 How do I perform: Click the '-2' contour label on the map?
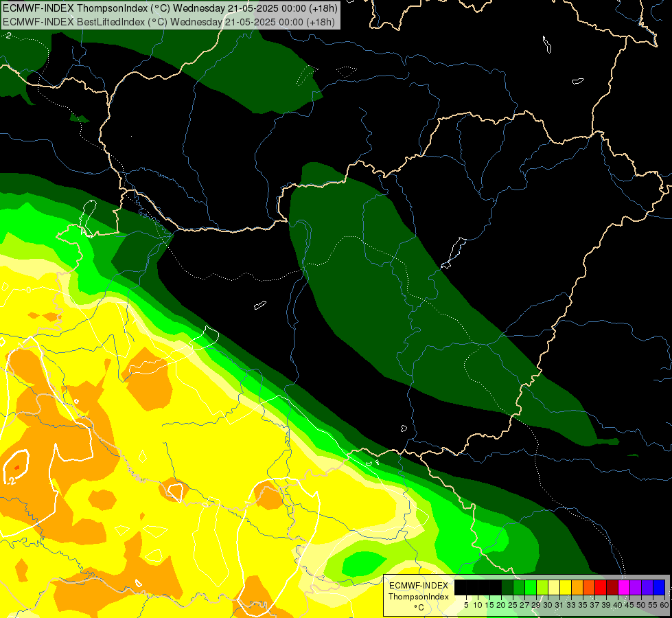click(x=11, y=481)
